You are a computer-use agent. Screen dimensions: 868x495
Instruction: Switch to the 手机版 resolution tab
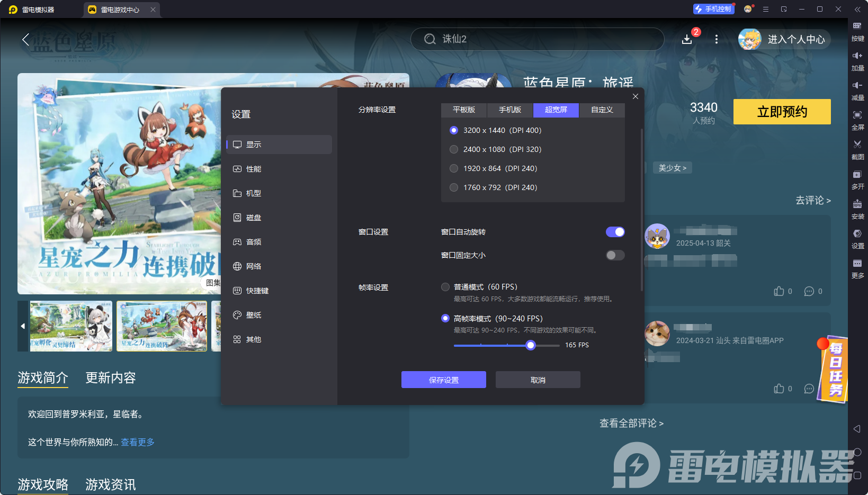point(510,110)
